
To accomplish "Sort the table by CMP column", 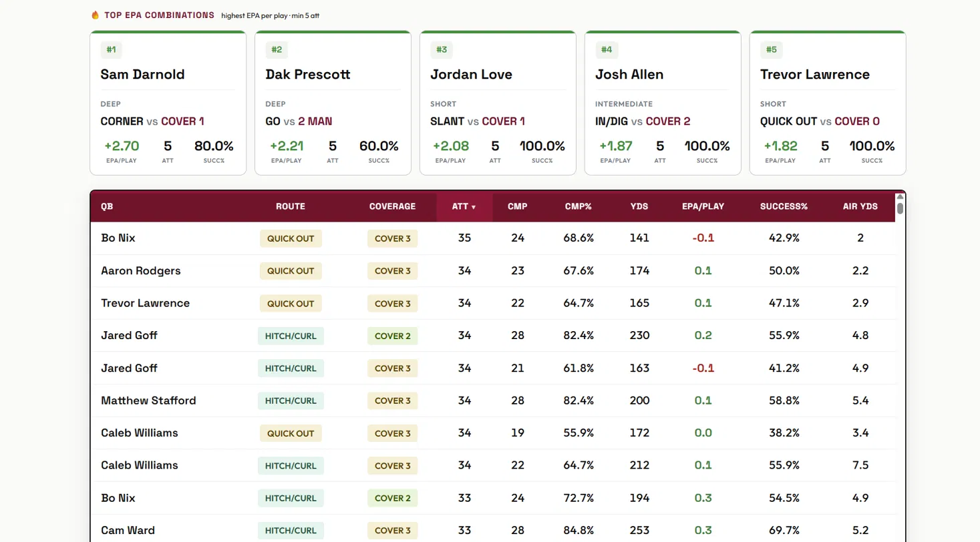I will point(518,206).
